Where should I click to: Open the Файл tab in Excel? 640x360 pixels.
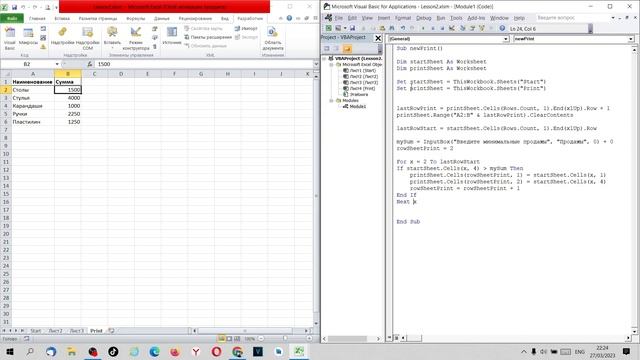pos(12,18)
